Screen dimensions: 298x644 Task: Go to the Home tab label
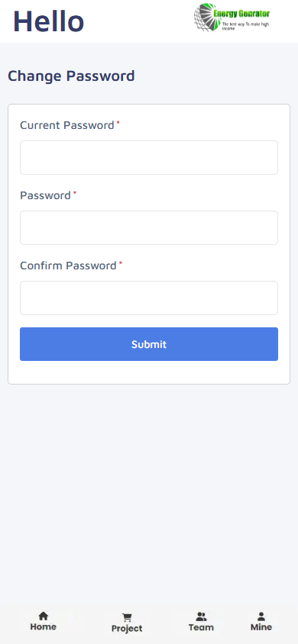43,626
